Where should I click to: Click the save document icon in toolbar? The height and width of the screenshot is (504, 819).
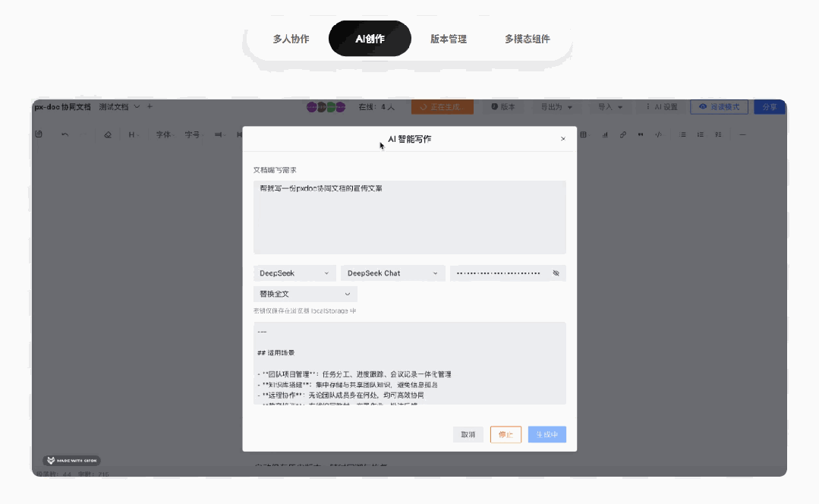coord(39,134)
